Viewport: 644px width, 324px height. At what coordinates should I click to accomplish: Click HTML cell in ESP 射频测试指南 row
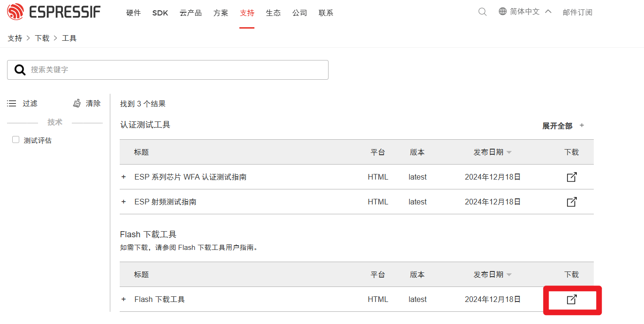coord(378,202)
